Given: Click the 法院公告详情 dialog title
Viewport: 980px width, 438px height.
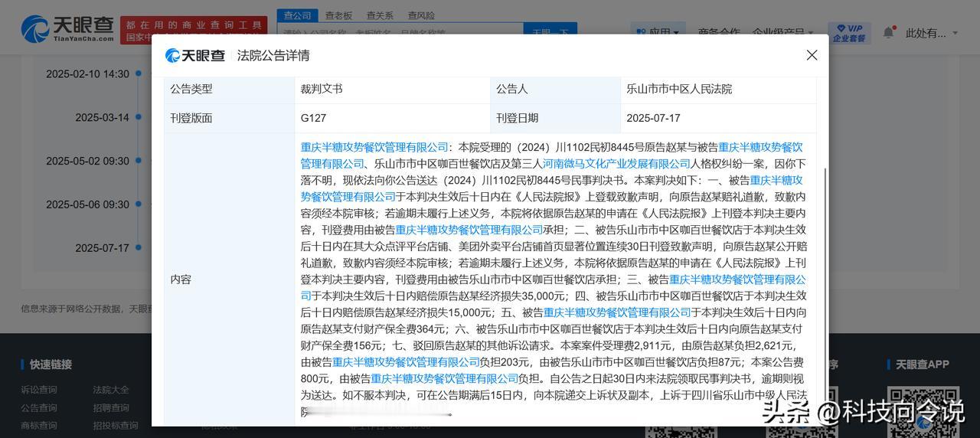Looking at the screenshot, I should 273,56.
